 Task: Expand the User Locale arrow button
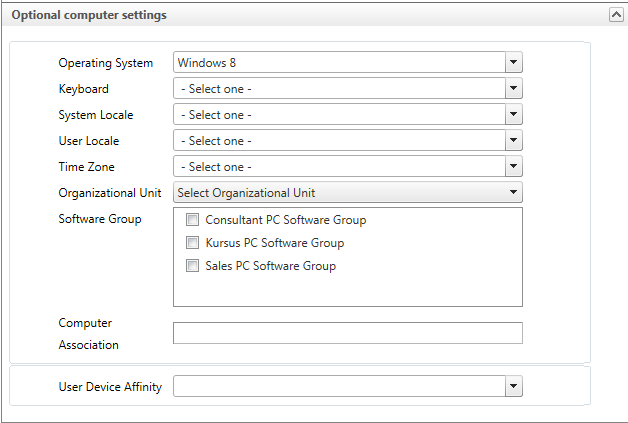[x=513, y=141]
